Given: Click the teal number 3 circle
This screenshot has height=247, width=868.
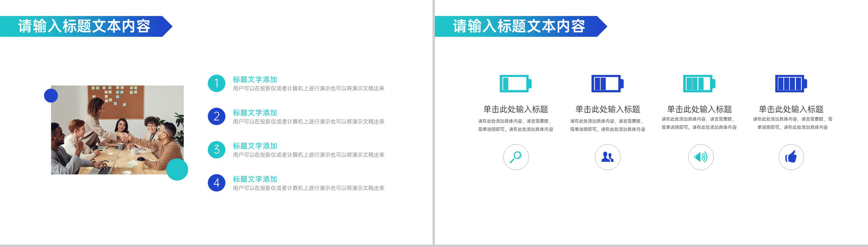Looking at the screenshot, I should (216, 150).
